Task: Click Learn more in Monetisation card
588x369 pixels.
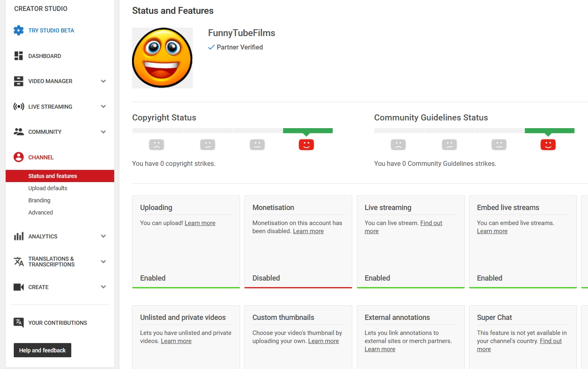Action: point(308,231)
